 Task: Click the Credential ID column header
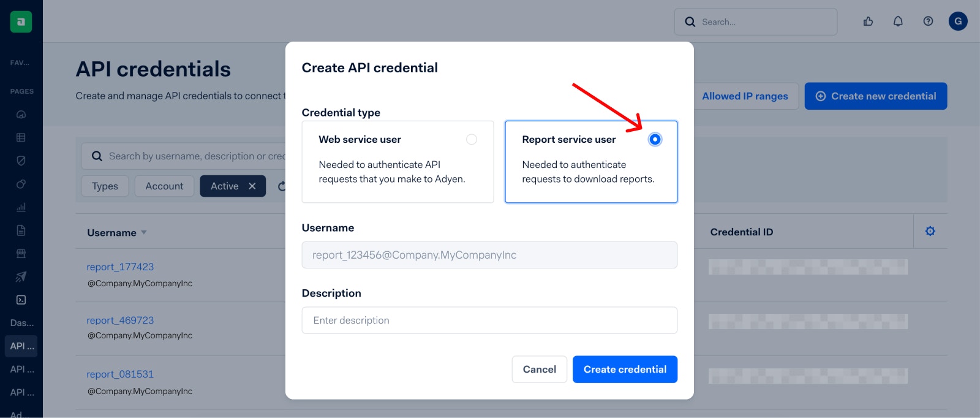pyautogui.click(x=742, y=232)
